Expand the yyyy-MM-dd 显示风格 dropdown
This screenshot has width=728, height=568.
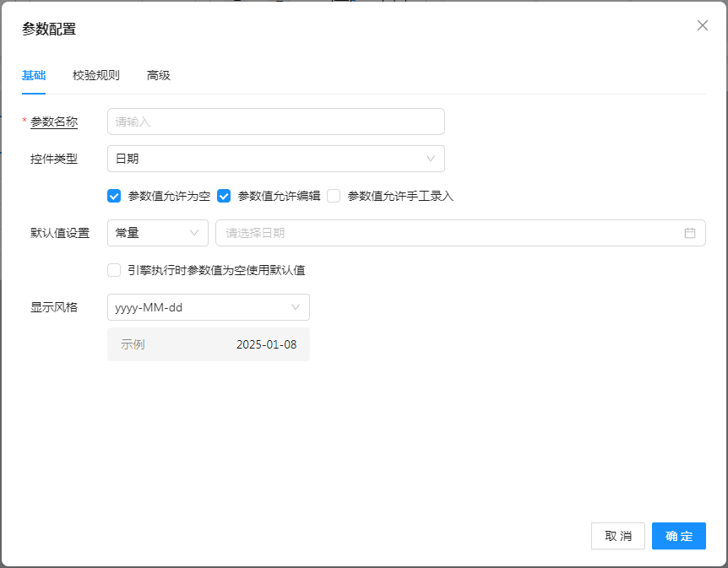pos(208,307)
